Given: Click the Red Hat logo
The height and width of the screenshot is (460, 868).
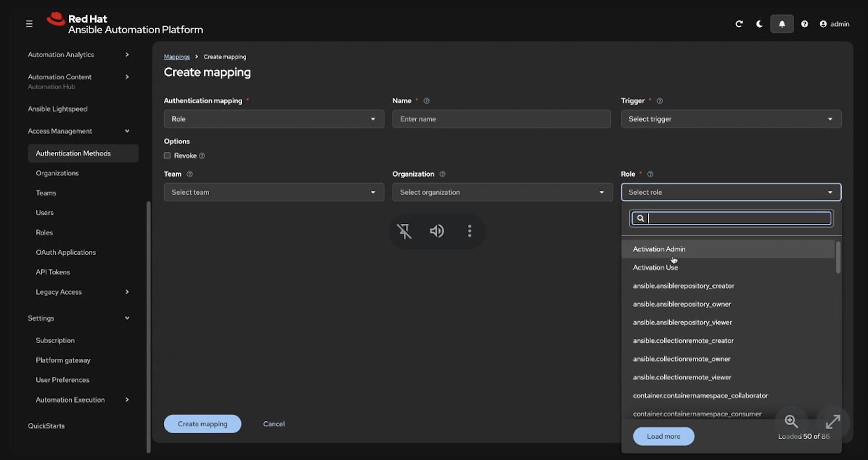Looking at the screenshot, I should pos(125,24).
